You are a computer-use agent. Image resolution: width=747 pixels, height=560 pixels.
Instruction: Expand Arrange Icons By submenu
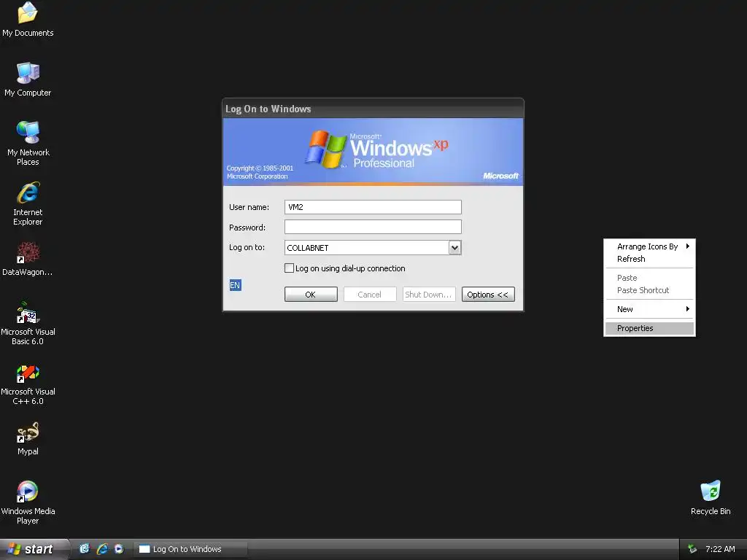coord(649,246)
